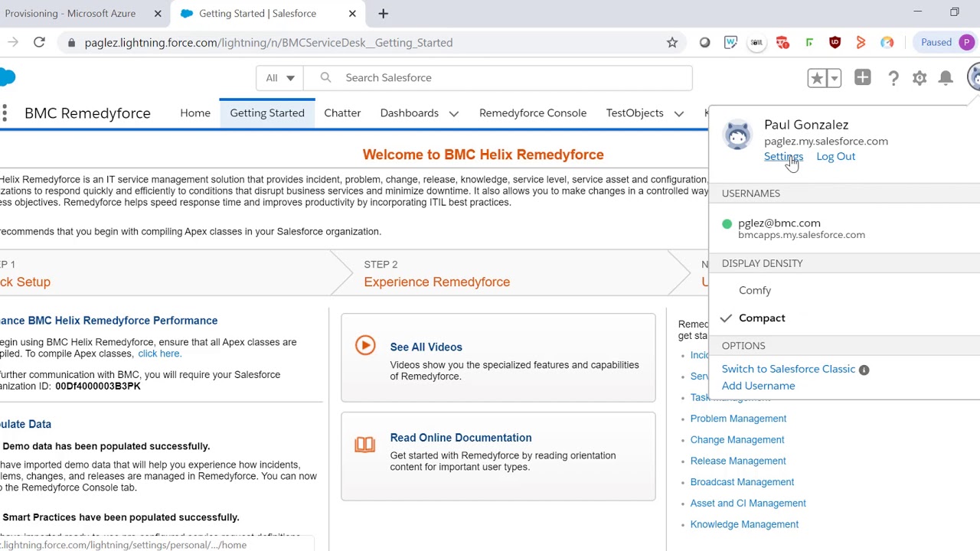
Task: Click the Paused profile button in Chrome
Action: click(947, 43)
